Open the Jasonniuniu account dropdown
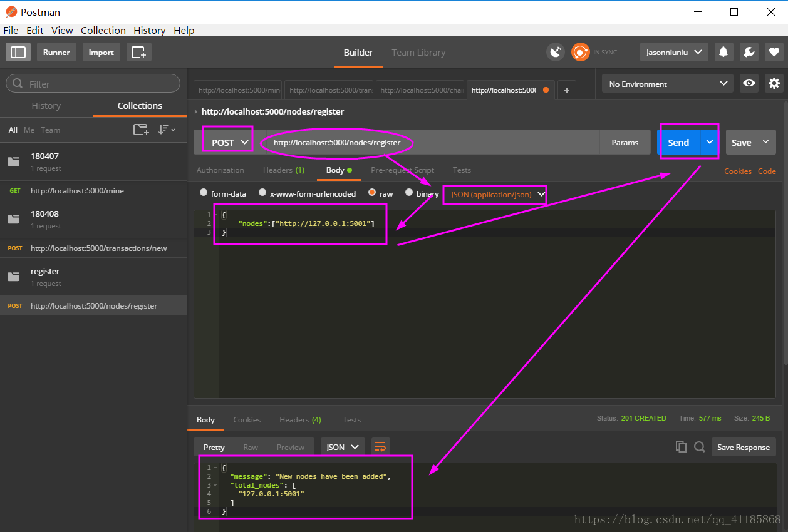Screen dimensions: 788x532 pos(674,52)
